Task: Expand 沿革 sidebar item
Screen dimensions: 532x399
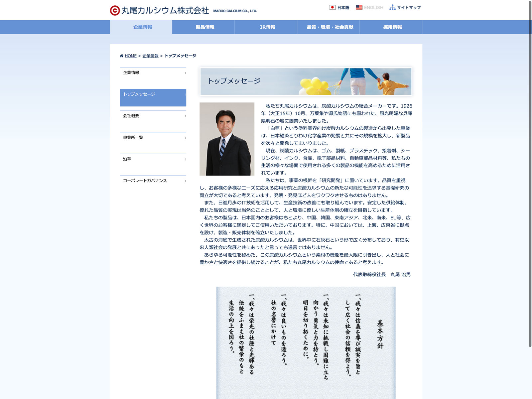Action: coord(153,159)
